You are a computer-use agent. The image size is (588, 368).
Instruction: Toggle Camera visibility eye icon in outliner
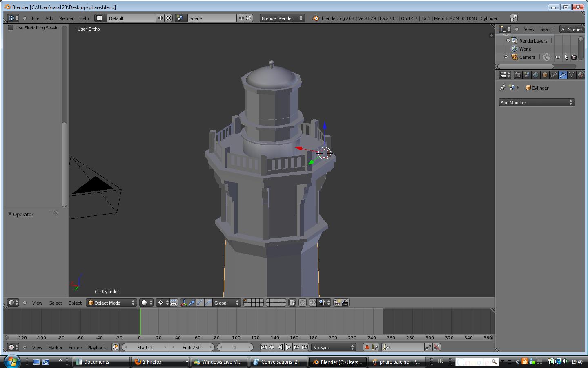(558, 57)
